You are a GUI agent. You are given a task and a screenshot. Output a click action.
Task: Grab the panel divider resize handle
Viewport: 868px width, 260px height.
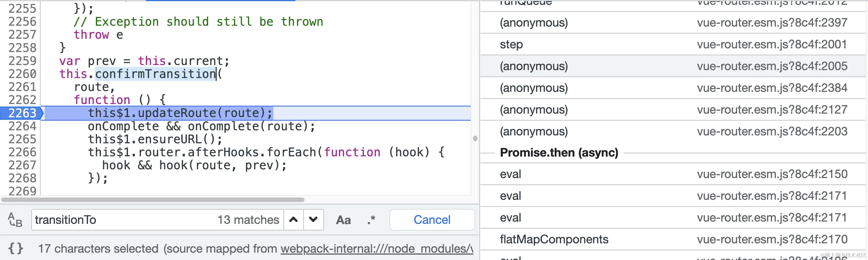(475, 138)
